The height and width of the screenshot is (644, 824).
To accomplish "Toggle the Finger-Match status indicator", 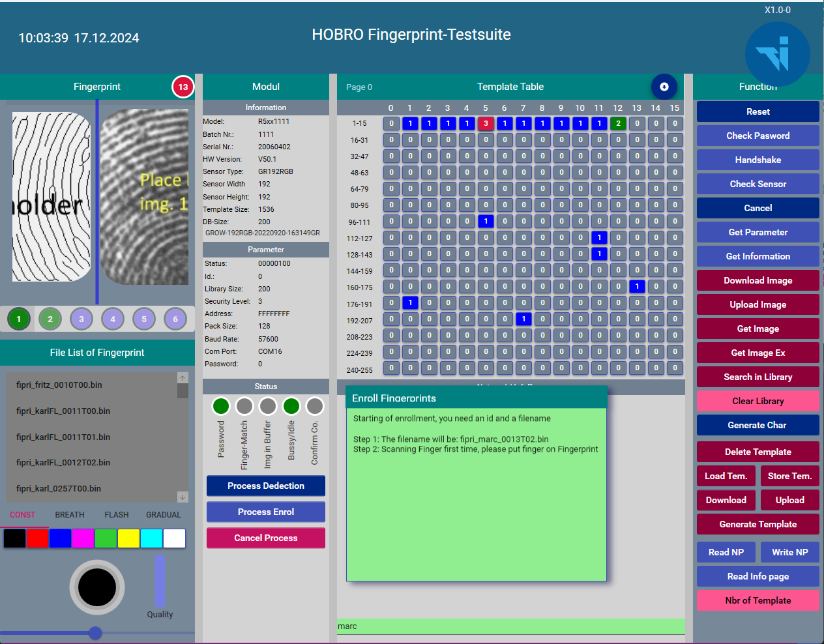I will [244, 406].
